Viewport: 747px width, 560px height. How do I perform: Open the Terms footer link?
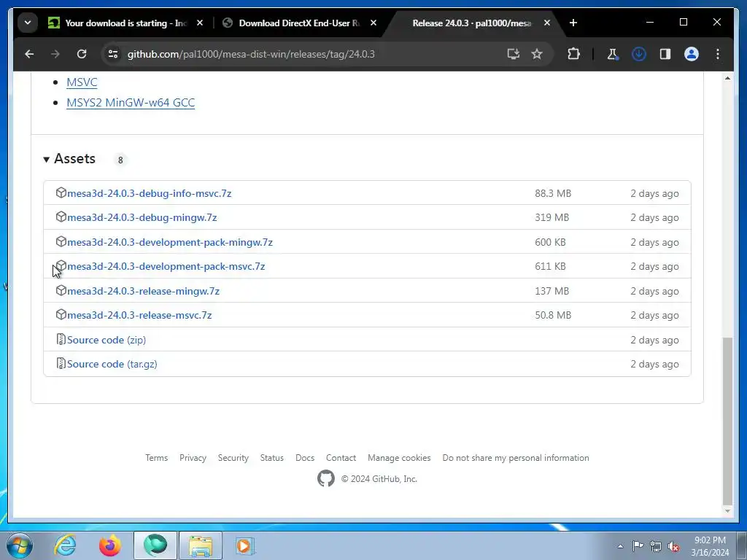tap(157, 458)
